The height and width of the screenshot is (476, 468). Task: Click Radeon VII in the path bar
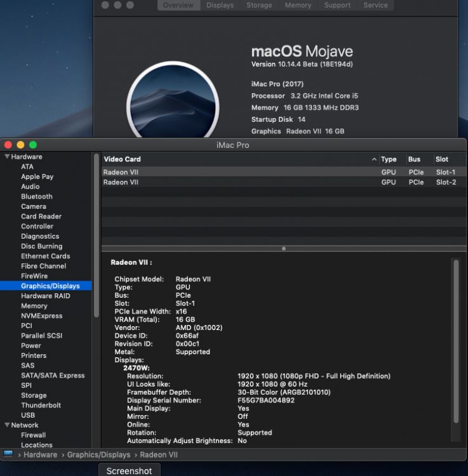point(159,455)
